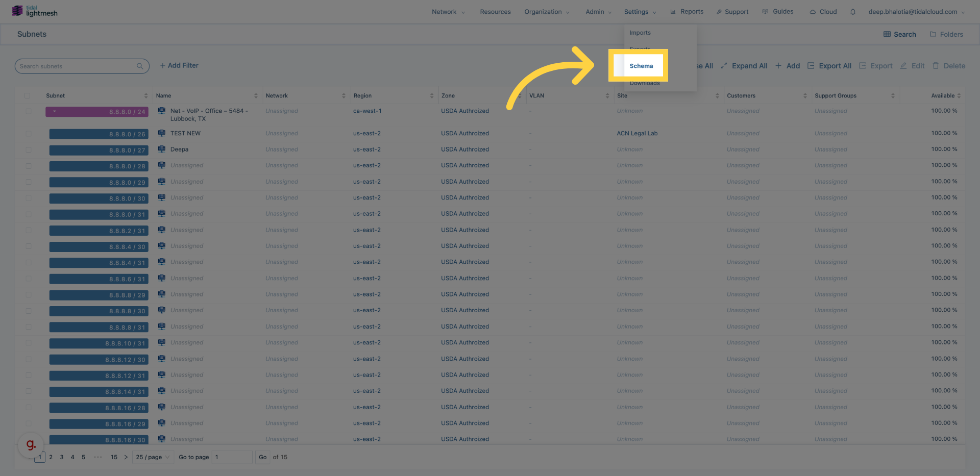Viewport: 980px width, 476px height.
Task: Toggle the select-all checkbox in table header
Action: point(28,96)
